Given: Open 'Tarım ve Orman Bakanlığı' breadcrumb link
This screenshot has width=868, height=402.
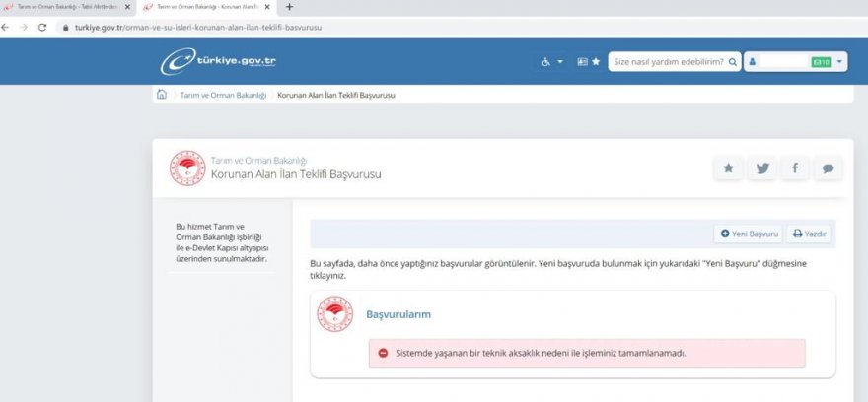Looking at the screenshot, I should point(222,96).
